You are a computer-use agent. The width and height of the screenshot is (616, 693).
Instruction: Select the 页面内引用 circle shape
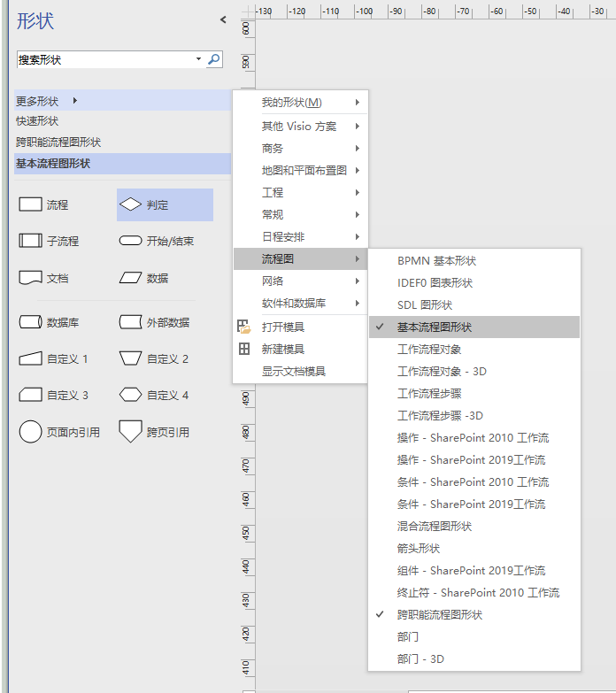[59, 432]
